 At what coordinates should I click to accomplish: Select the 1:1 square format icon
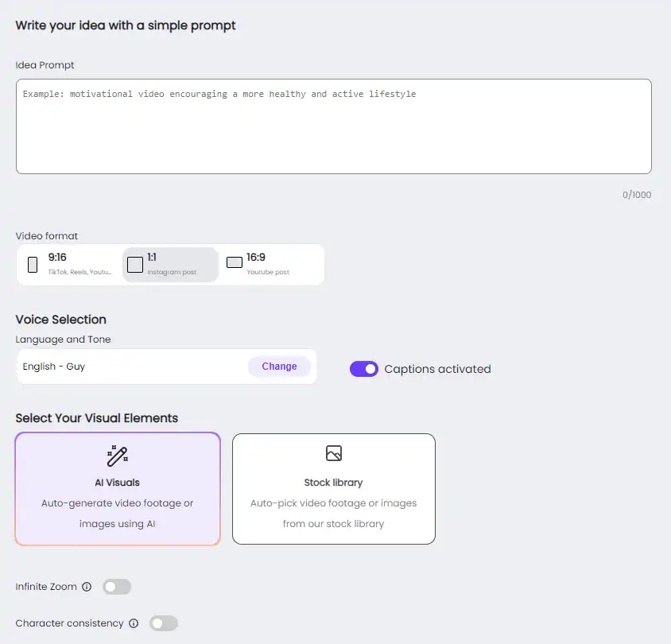[x=135, y=265]
